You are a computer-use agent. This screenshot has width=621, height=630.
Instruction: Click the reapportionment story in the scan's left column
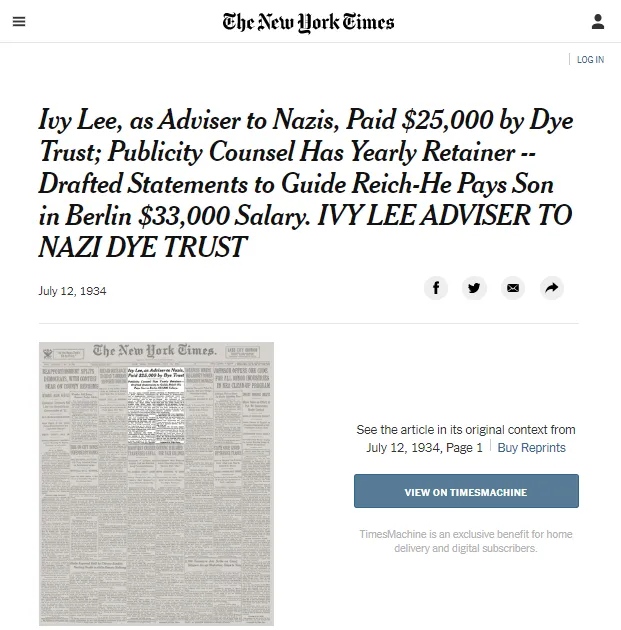tap(70, 378)
